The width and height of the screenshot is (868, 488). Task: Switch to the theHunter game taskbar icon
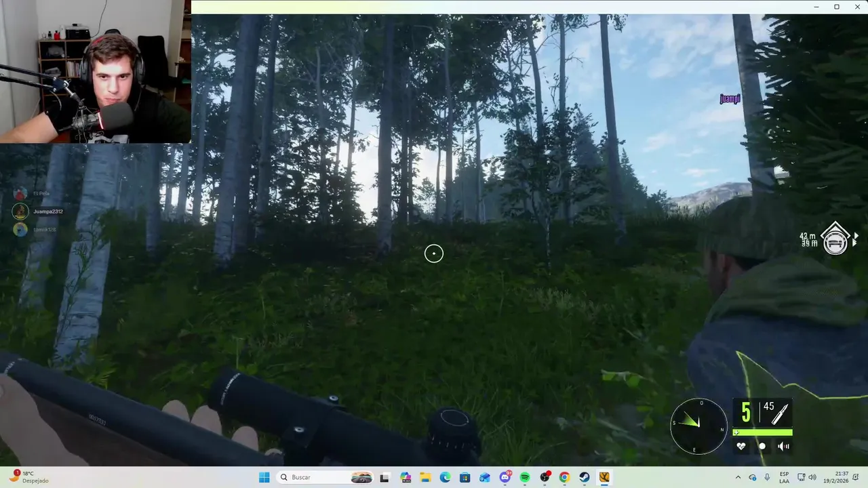click(x=604, y=477)
